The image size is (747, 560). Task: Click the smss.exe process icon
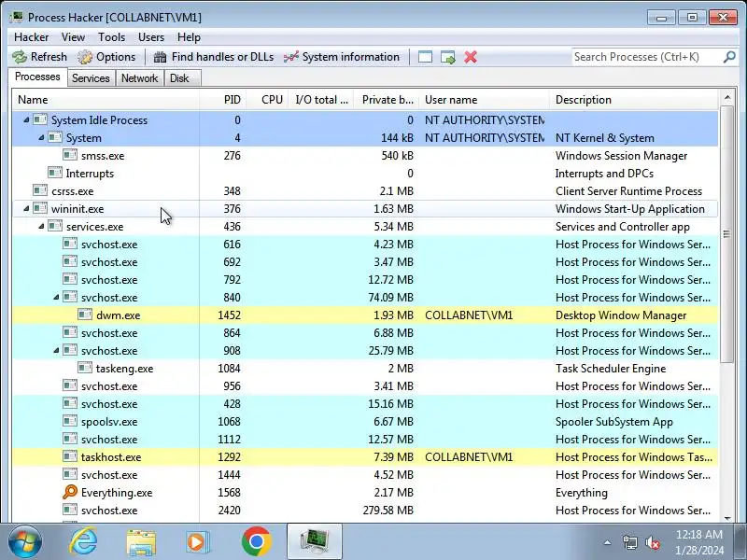70,155
